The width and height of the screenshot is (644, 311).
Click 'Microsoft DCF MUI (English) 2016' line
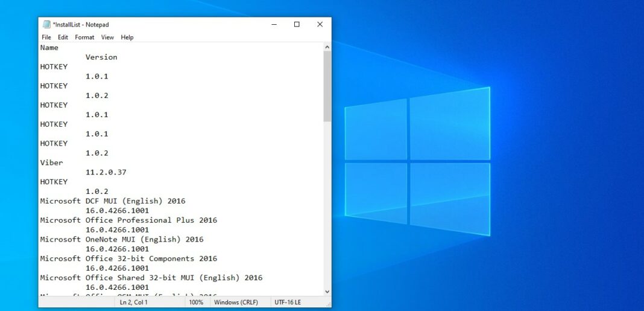pyautogui.click(x=113, y=201)
